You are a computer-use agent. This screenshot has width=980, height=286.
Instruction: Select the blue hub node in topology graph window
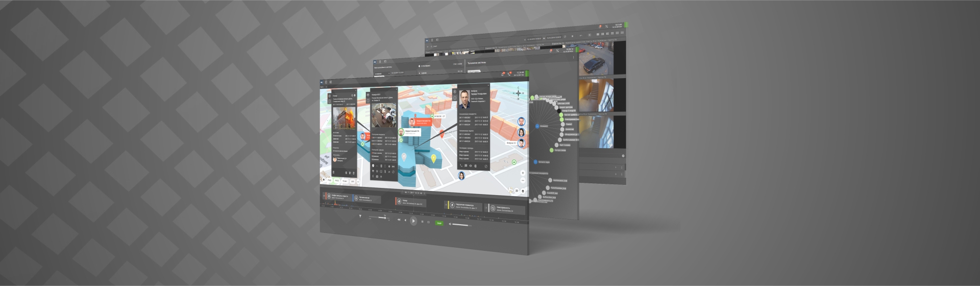(537, 126)
